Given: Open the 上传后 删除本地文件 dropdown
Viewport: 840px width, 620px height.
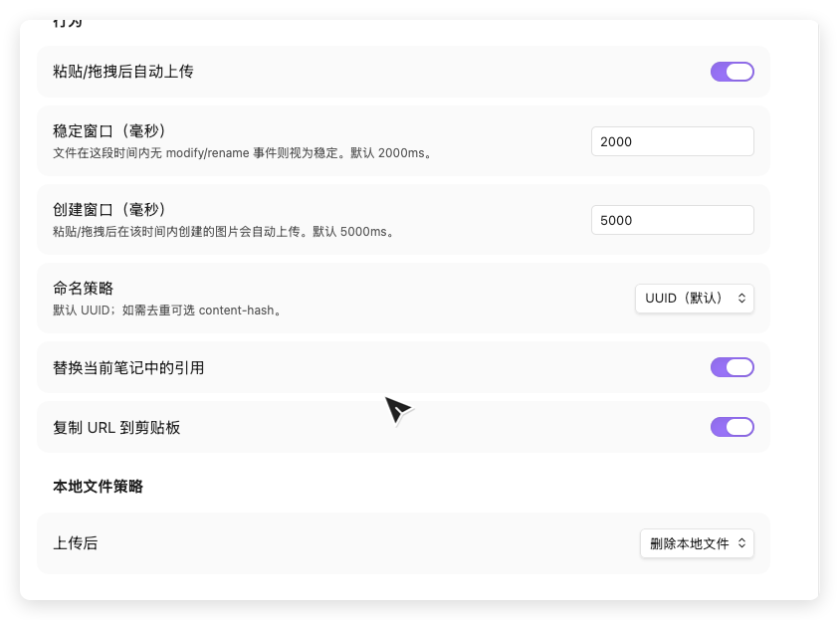Looking at the screenshot, I should [696, 543].
